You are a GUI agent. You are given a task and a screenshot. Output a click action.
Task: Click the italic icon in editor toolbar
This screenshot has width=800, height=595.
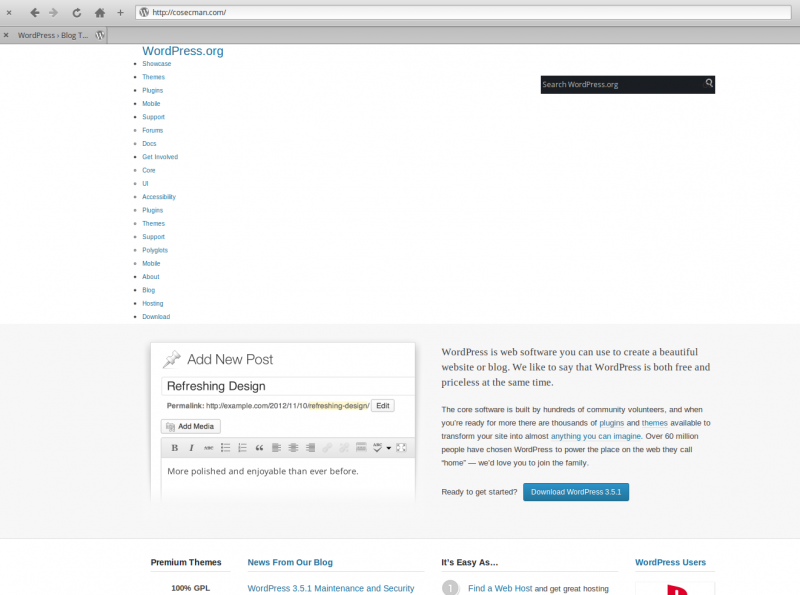(192, 447)
